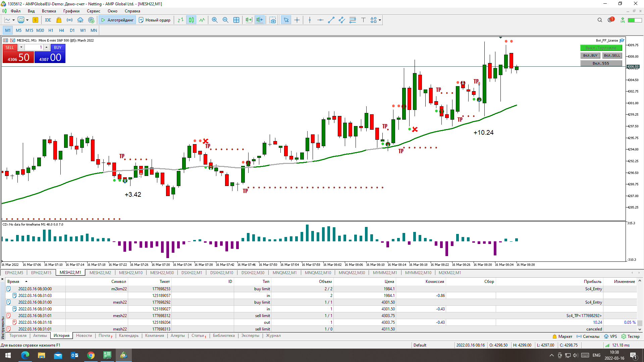Open Chrome from the Windows taskbar
The height and width of the screenshot is (362, 644).
(91, 355)
